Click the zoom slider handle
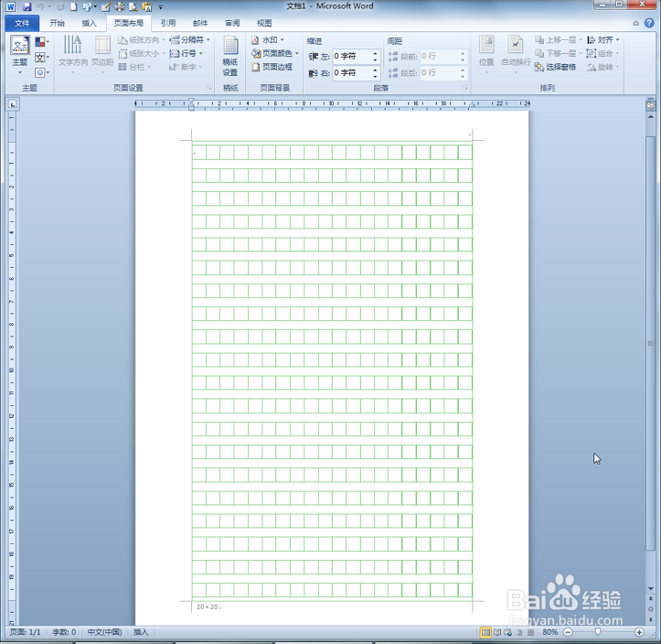This screenshot has width=661, height=644. 598,632
